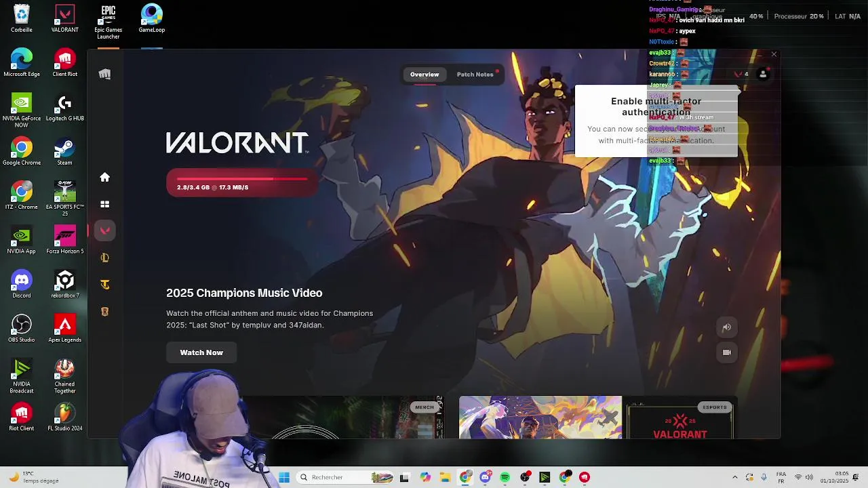Select Legends of Runeterra sidebar icon
The image size is (868, 488).
pos(104,312)
